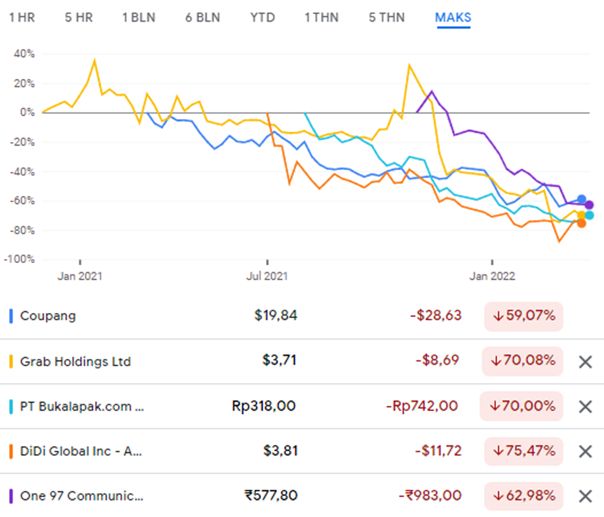The height and width of the screenshot is (517, 604).
Task: Click the Grab price $3,71
Action: coord(280,361)
